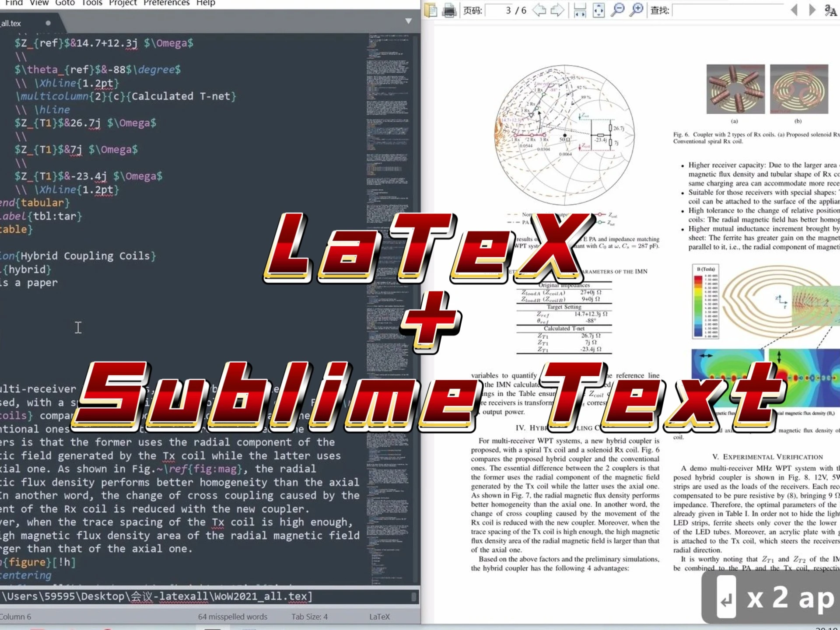Image resolution: width=840 pixels, height=630 pixels.
Task: Click the Column 6 status text
Action: tap(15, 616)
